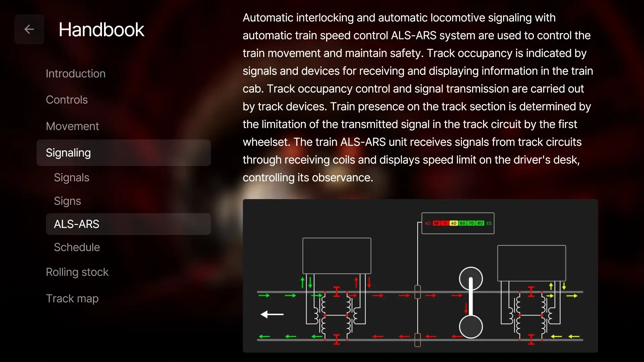Click the green speed limit 70 indicator

(472, 223)
